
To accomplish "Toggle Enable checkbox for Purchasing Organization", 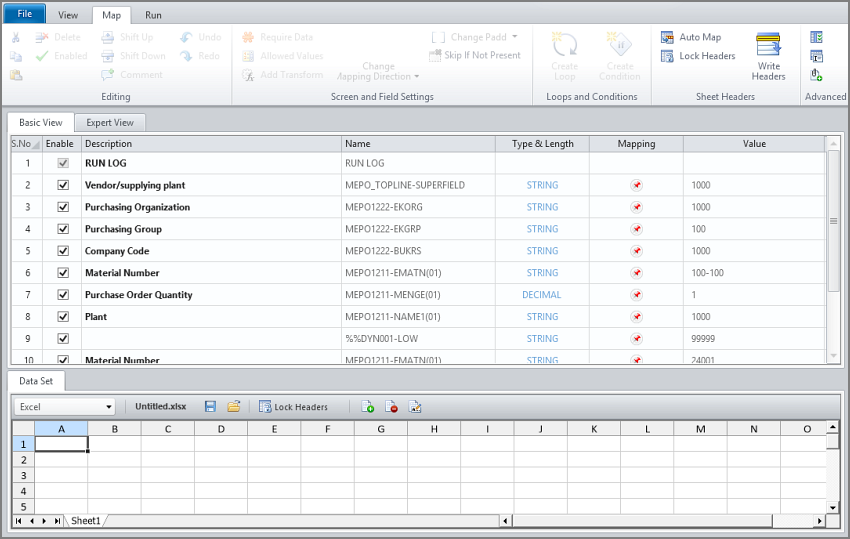I will [x=63, y=207].
